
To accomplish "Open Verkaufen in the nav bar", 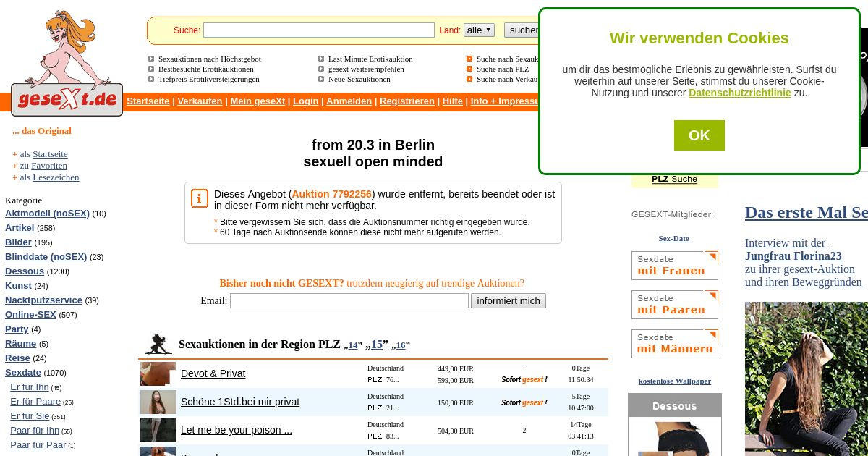I will [200, 101].
